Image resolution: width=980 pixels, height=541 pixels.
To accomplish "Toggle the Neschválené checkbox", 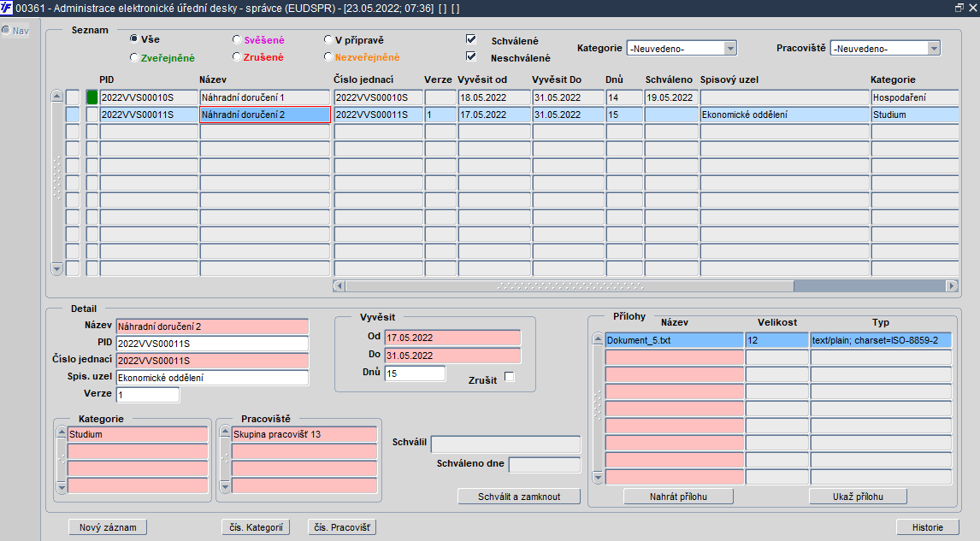I will pos(470,56).
